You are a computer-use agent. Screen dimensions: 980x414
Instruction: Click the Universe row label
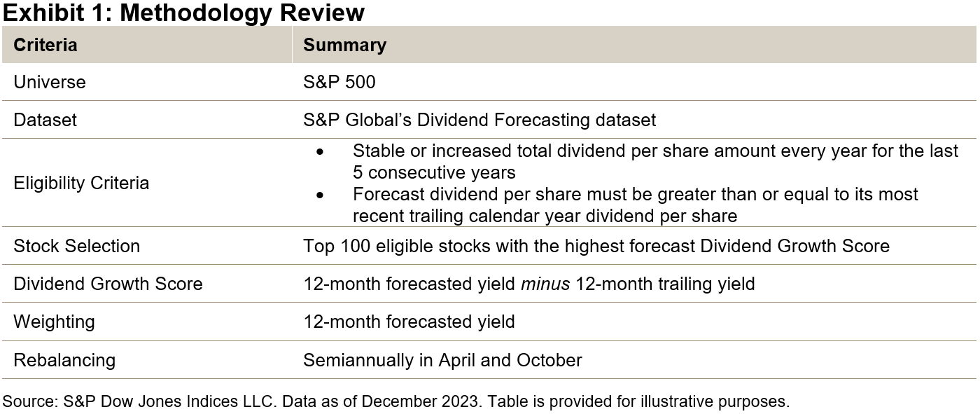coord(50,82)
